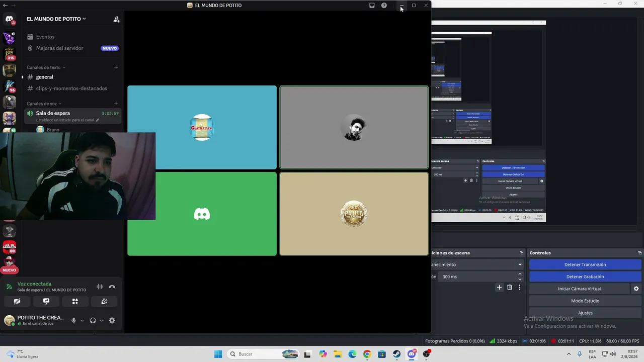Open the taskbar weather widget
This screenshot has height=362, width=644.
(23, 354)
